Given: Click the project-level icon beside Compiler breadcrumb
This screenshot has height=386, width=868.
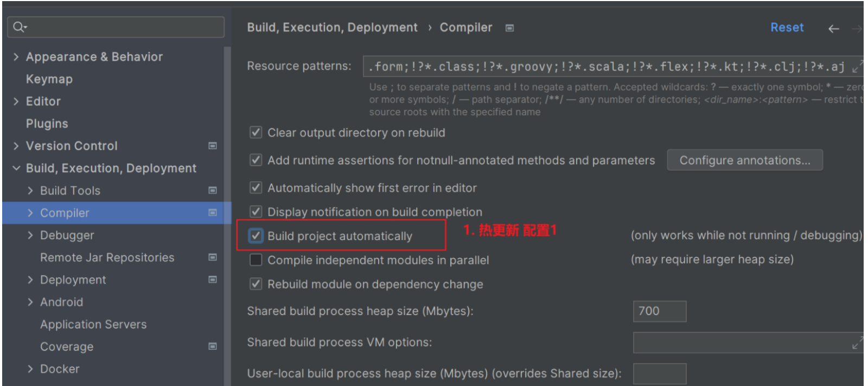Looking at the screenshot, I should [x=509, y=28].
